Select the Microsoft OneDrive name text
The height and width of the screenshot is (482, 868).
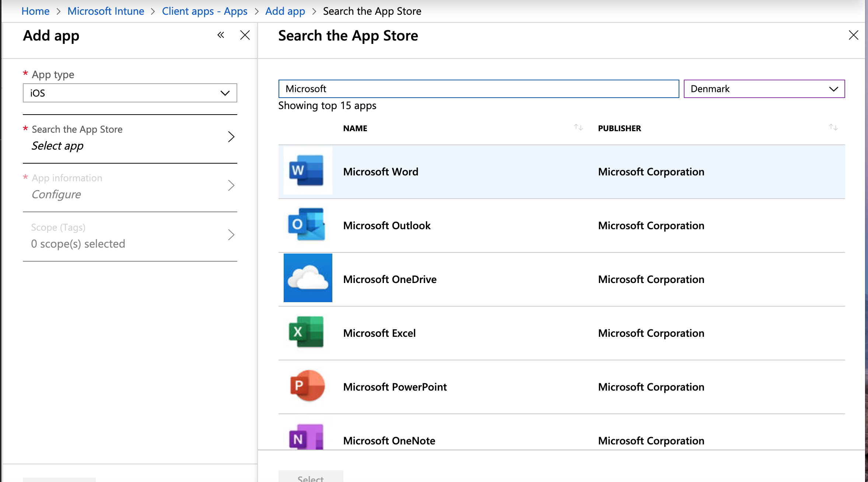coord(390,279)
